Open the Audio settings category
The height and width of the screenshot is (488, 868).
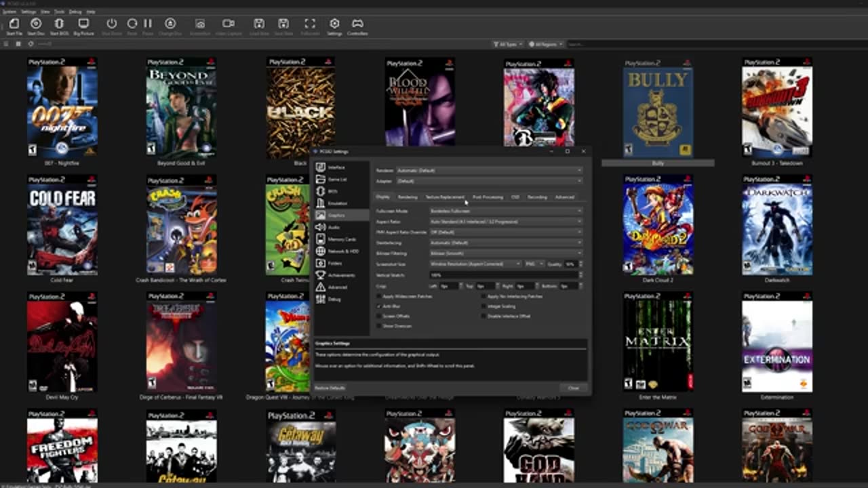[342, 227]
